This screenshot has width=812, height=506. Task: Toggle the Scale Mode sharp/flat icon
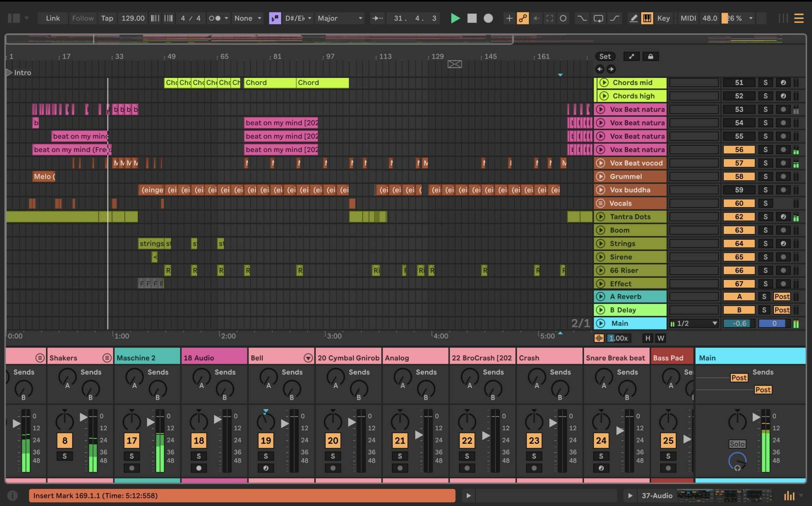(x=275, y=18)
